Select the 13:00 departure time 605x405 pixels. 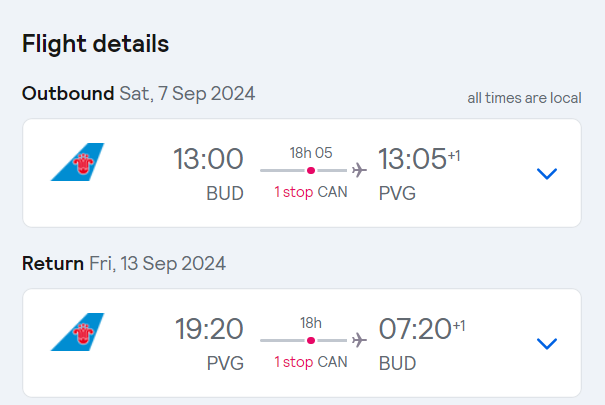coord(208,159)
